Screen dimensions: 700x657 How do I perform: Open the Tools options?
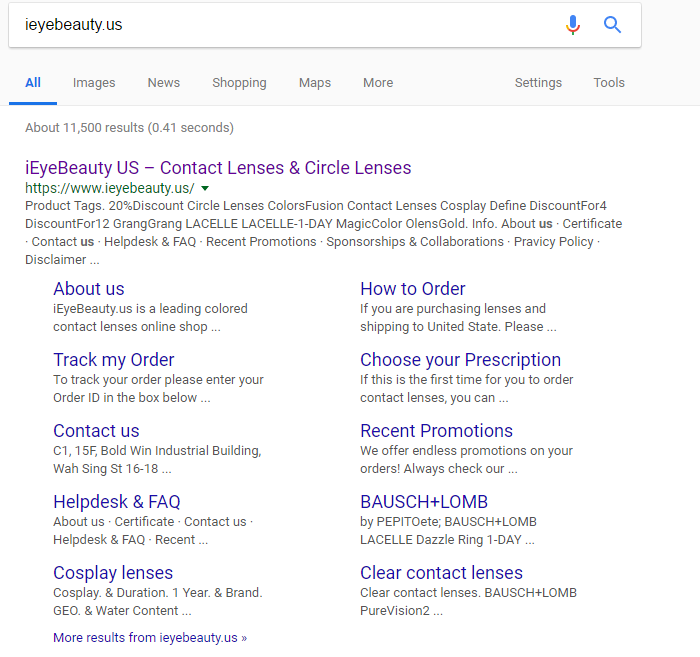608,83
